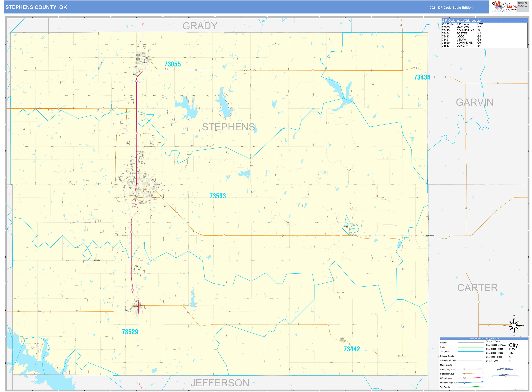Click the US Highways route marker icon

(x=464, y=378)
